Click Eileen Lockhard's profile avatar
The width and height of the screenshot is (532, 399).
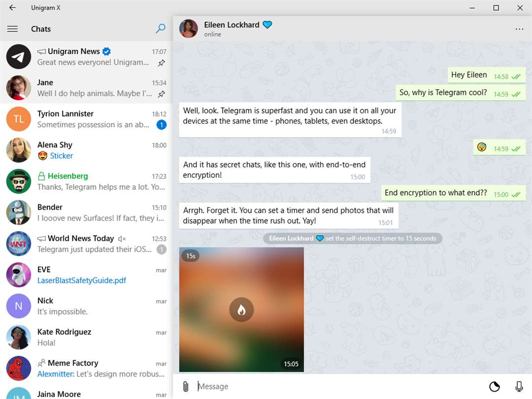(x=188, y=29)
